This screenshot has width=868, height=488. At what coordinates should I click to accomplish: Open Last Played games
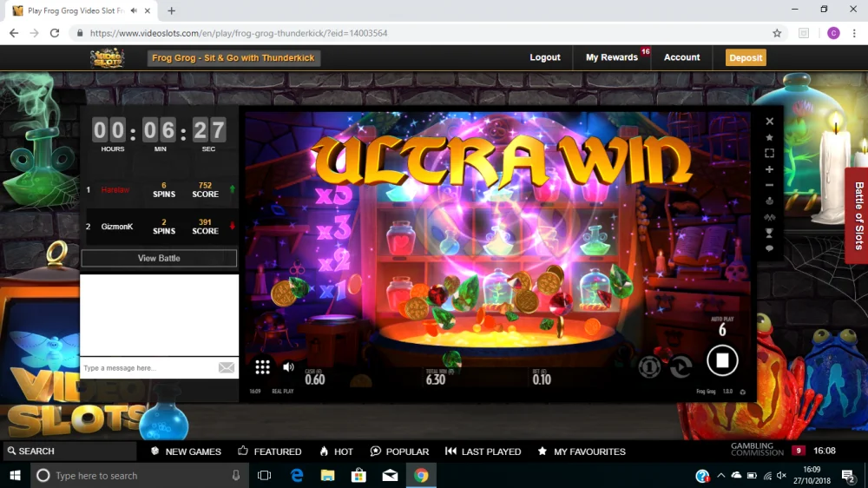coord(483,452)
